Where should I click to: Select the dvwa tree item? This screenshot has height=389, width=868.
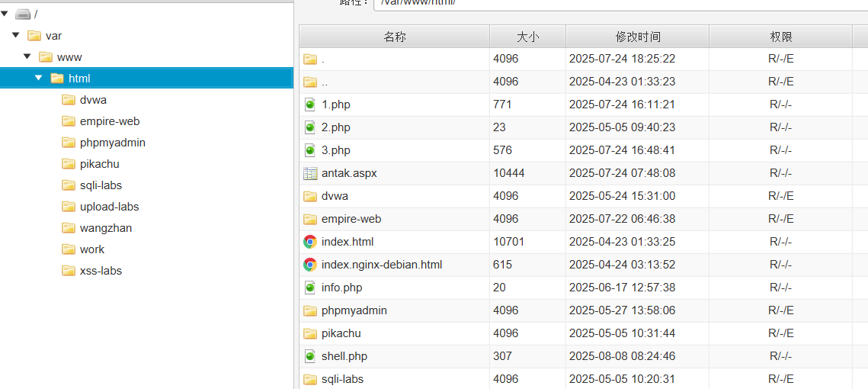93,100
